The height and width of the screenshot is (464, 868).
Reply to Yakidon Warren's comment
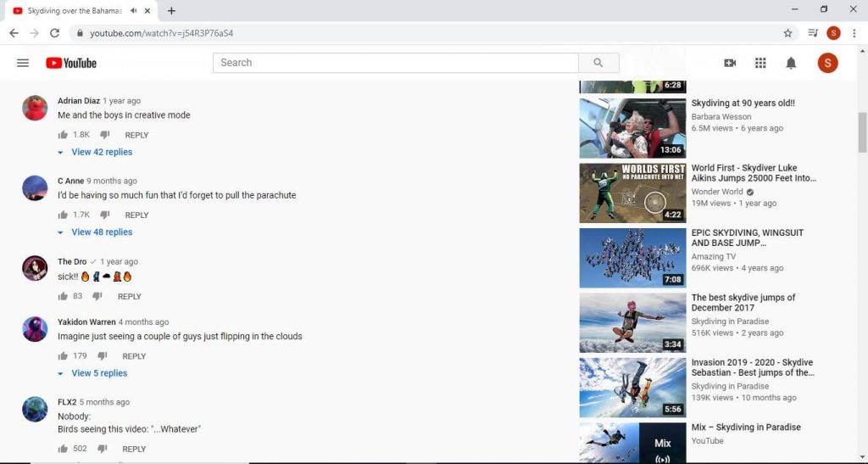pyautogui.click(x=134, y=356)
